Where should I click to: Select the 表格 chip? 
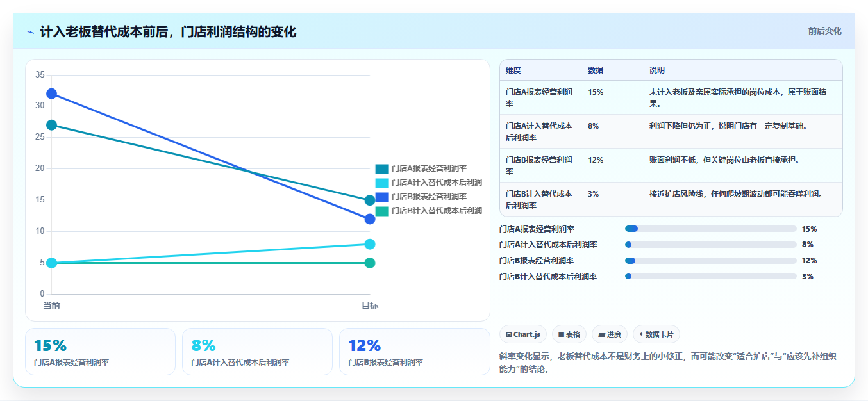(569, 334)
